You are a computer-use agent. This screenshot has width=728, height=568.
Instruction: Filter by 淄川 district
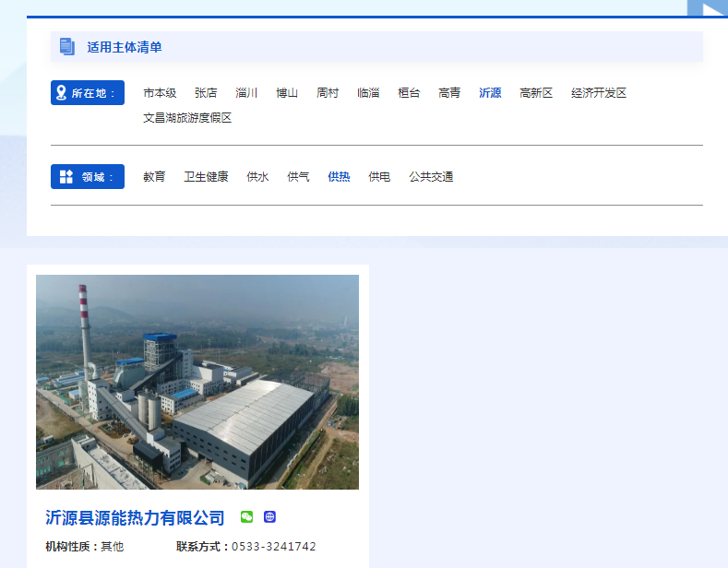tap(246, 93)
